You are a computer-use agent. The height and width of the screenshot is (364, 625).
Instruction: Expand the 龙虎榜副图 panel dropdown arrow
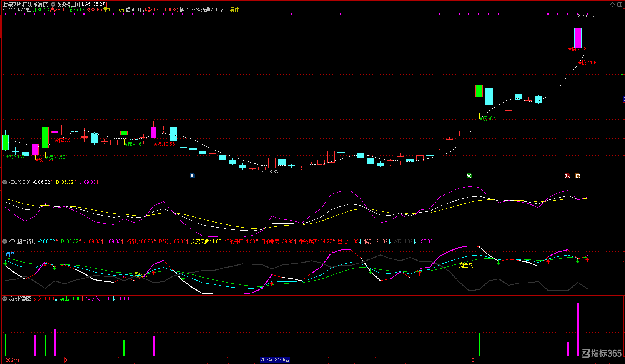tap(5, 299)
